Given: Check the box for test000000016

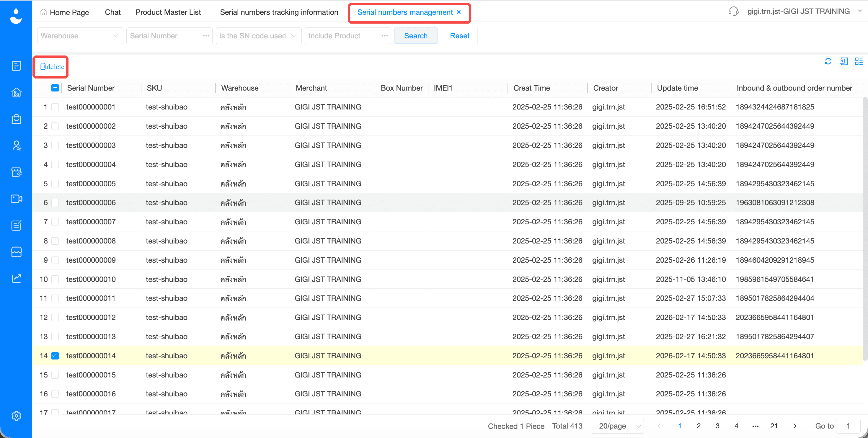Looking at the screenshot, I should point(55,394).
